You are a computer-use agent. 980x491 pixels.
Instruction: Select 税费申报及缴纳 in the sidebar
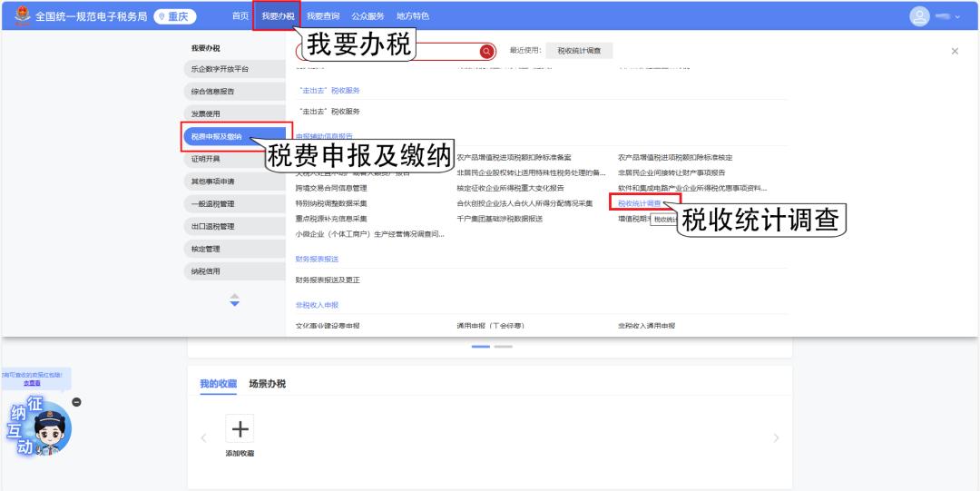coord(217,136)
